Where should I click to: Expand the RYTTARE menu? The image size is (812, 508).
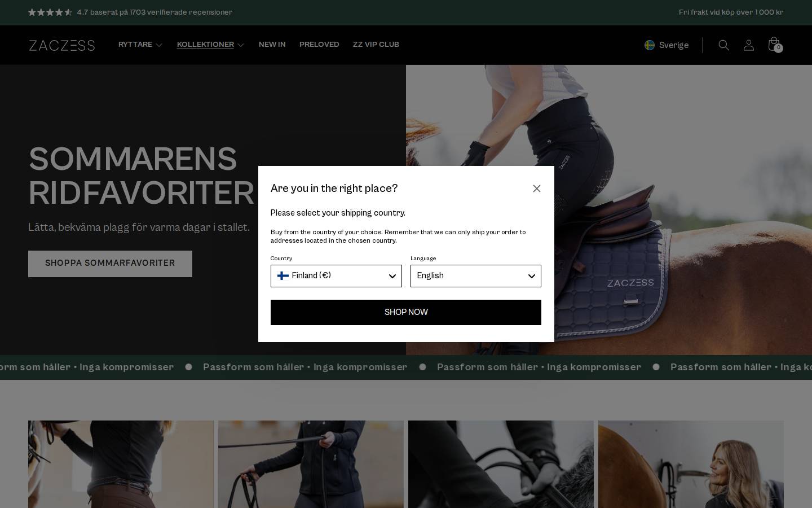[x=140, y=45]
